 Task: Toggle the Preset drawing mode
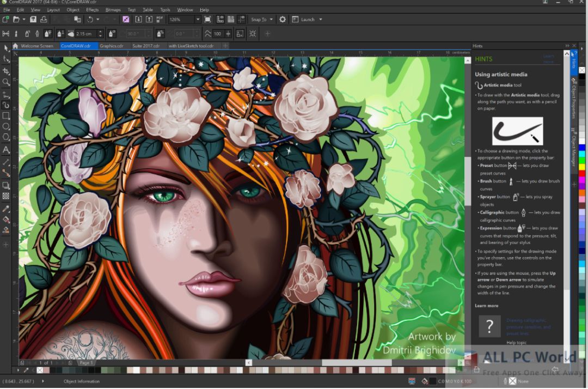[5, 34]
